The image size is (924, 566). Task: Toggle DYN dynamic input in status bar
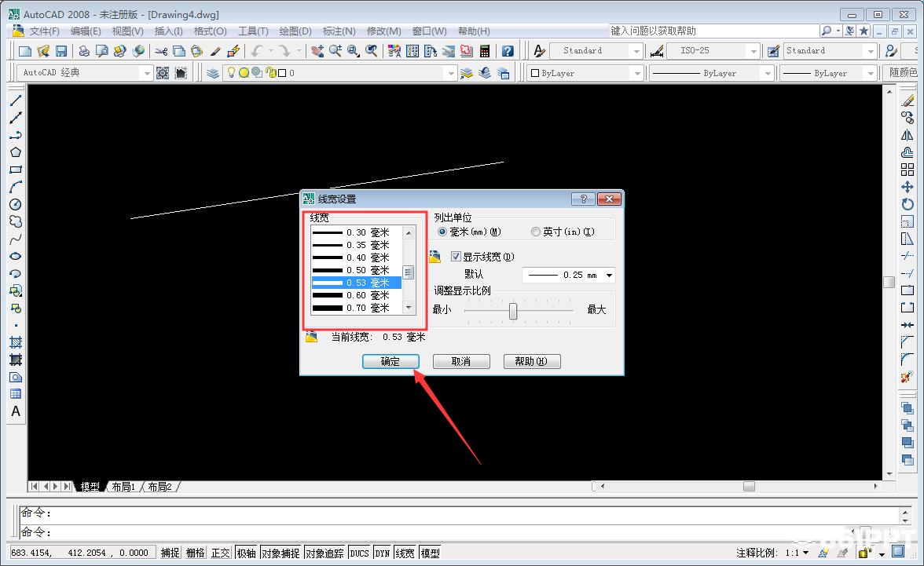click(x=383, y=553)
